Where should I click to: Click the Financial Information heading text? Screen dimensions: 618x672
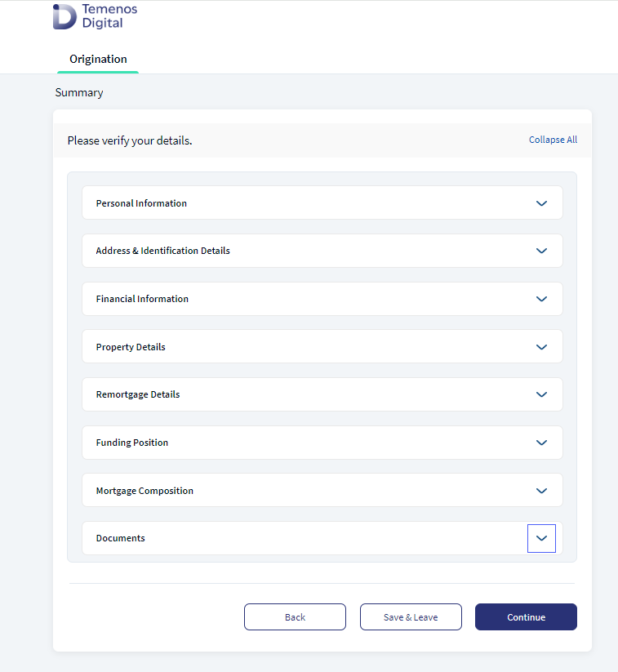click(x=142, y=299)
